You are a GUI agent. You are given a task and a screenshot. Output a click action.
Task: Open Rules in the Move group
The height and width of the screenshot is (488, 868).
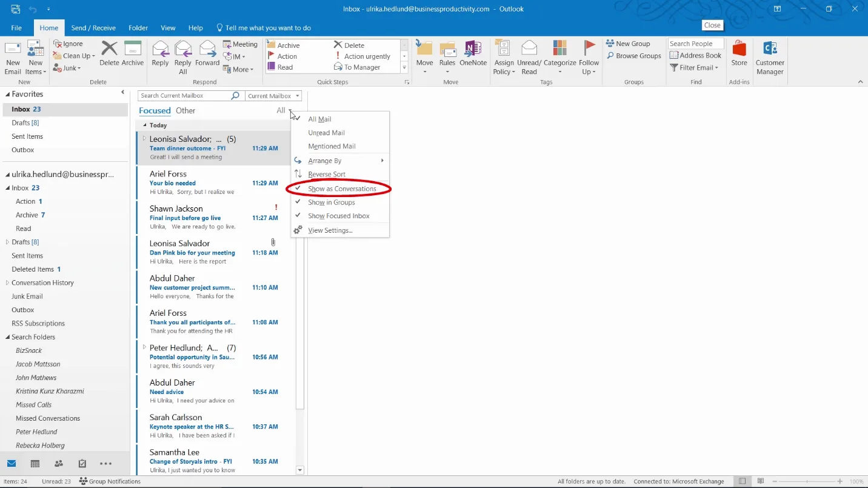coord(447,58)
